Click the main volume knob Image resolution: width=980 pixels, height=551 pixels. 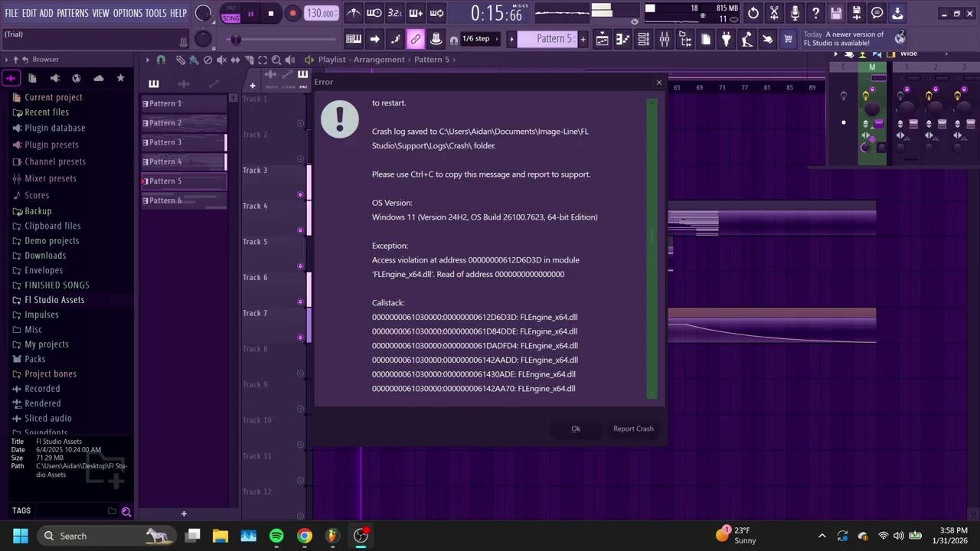203,13
